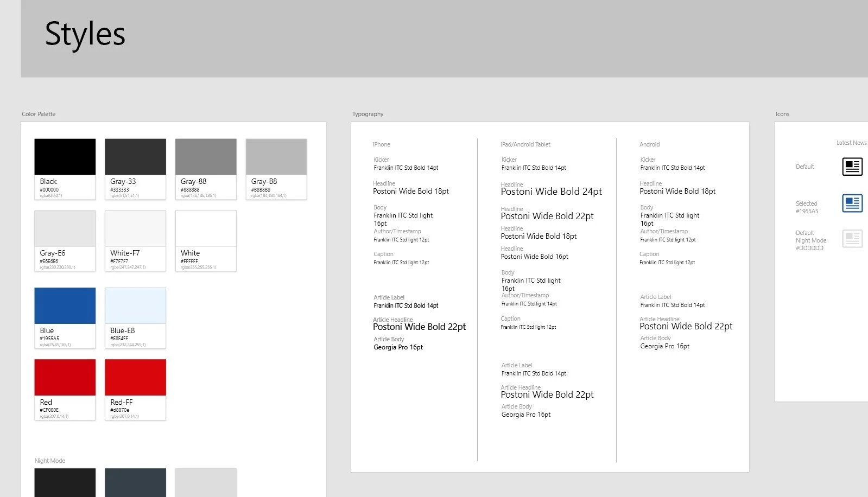Select iPad 'Postoni Wide Bold 18pt' headline
868x497 pixels.
539,236
